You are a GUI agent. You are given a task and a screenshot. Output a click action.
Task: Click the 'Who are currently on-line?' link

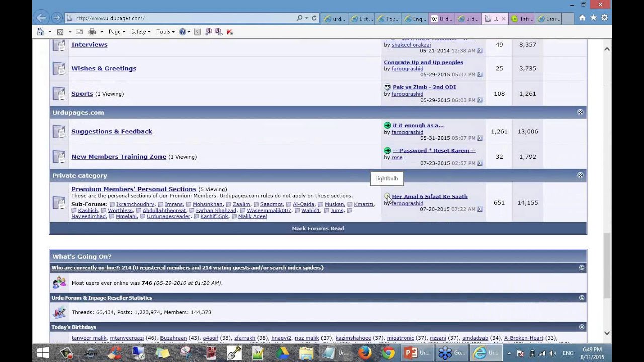[x=86, y=268]
